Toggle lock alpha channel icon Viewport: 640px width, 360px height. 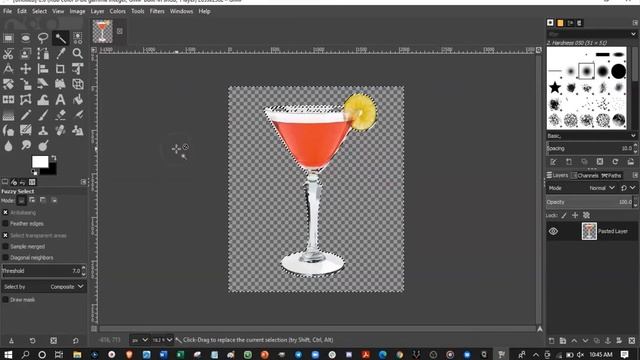pos(587,215)
